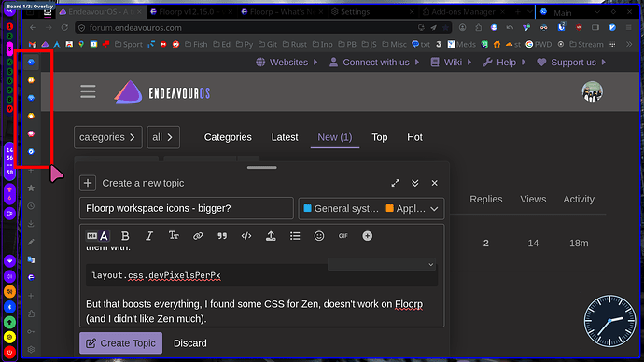Expand the Help menu
The height and width of the screenshot is (362, 644).
[504, 63]
